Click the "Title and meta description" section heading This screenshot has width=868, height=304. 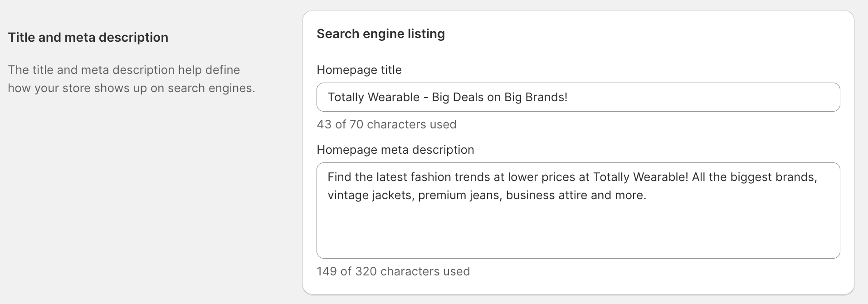click(88, 37)
